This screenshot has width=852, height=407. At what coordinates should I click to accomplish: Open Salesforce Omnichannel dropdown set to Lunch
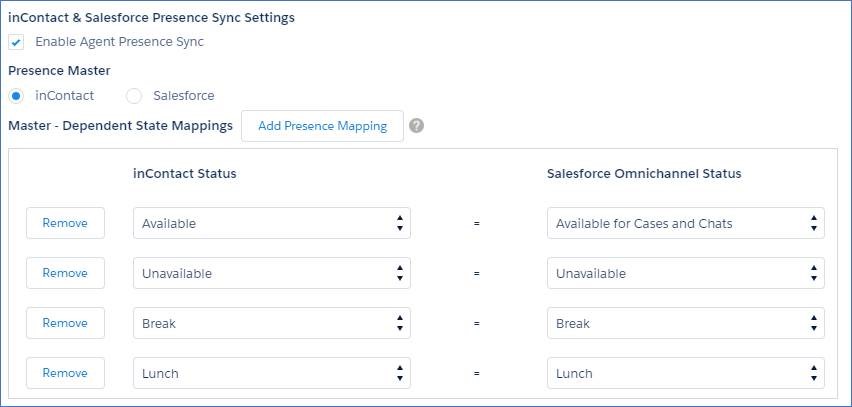[x=686, y=373]
